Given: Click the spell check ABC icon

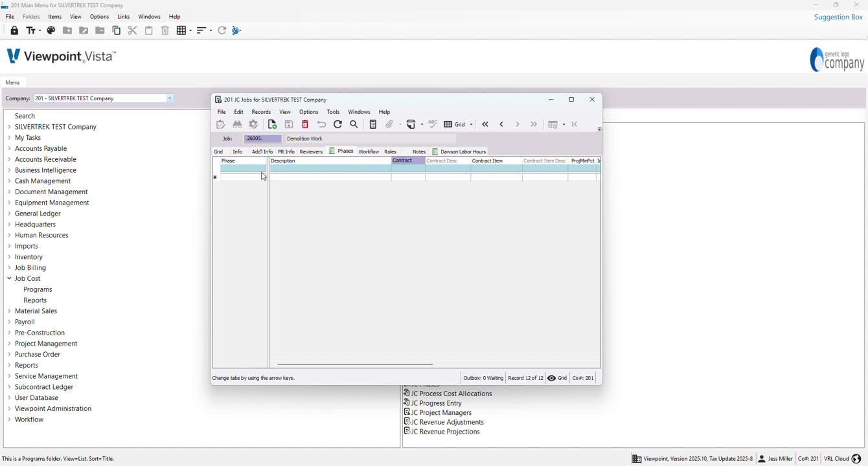Looking at the screenshot, I should (x=433, y=124).
